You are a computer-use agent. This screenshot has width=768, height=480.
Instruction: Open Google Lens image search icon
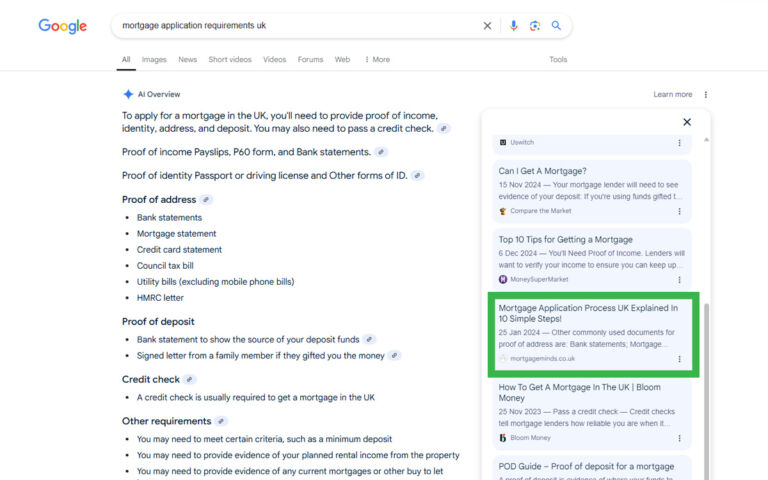pyautogui.click(x=535, y=25)
